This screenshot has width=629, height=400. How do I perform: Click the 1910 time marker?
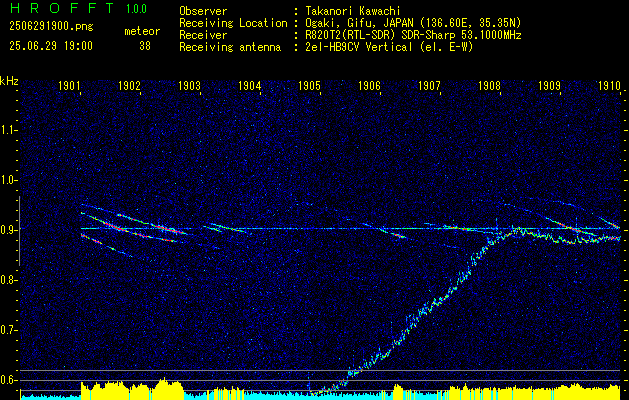(609, 85)
